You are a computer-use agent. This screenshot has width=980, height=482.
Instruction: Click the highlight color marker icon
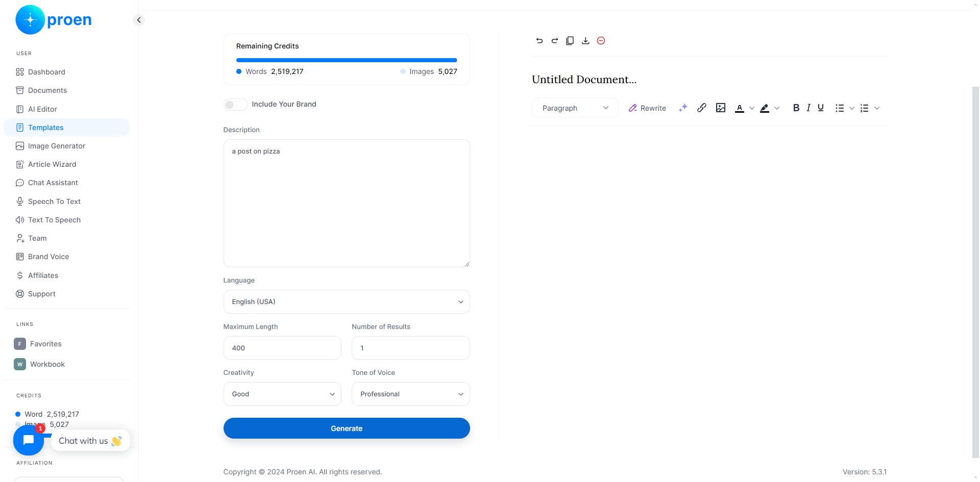(765, 108)
